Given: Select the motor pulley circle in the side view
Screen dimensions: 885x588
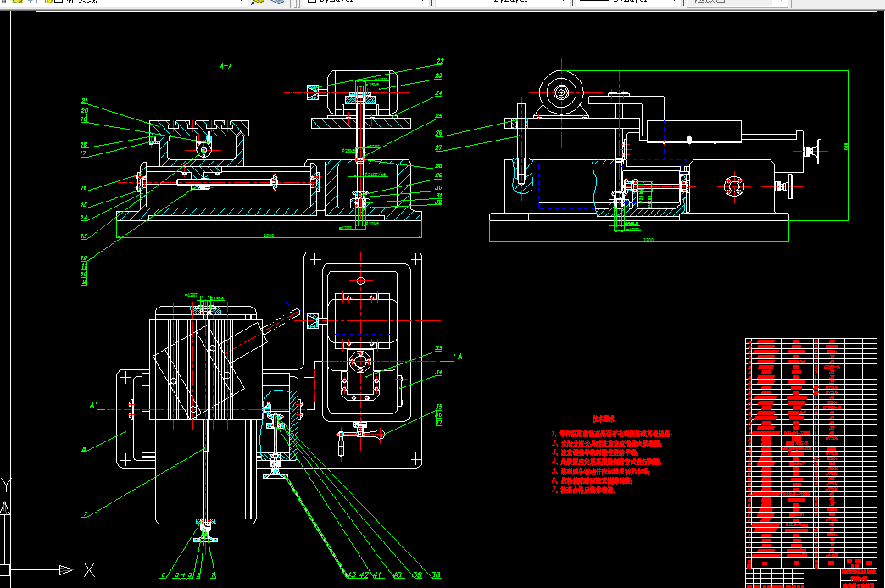Looking at the screenshot, I should [561, 92].
